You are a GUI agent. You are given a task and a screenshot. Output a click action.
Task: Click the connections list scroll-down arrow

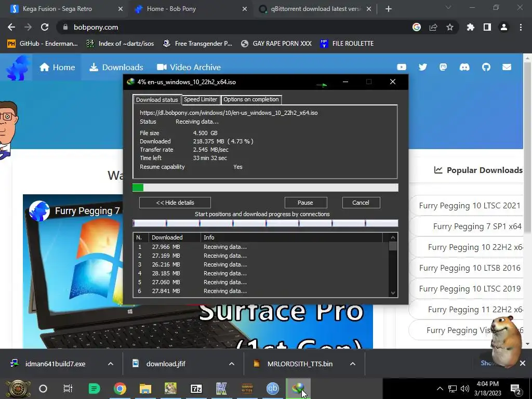point(393,293)
